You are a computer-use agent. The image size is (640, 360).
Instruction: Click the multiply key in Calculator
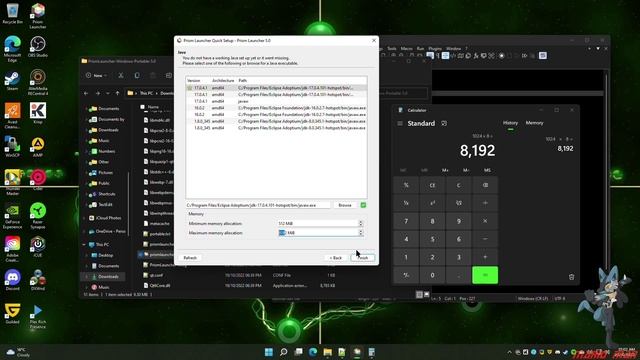click(485, 221)
